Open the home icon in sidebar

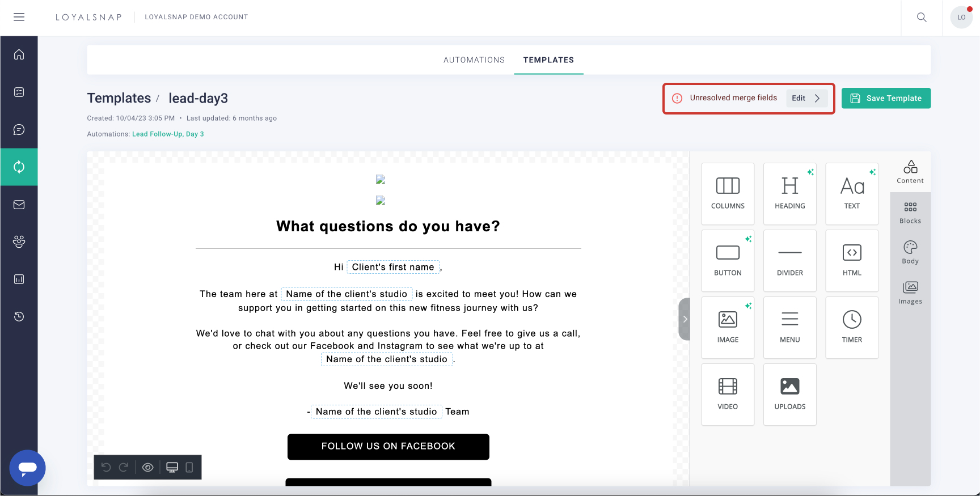pos(19,54)
